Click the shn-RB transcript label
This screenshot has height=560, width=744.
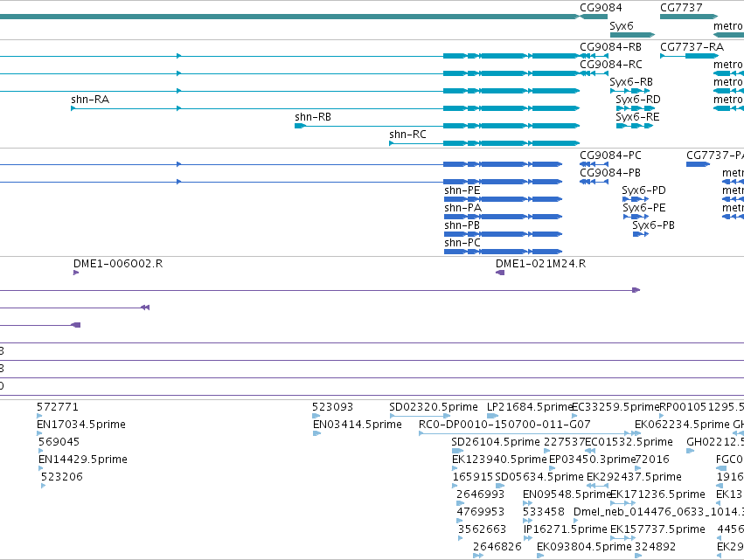(313, 117)
